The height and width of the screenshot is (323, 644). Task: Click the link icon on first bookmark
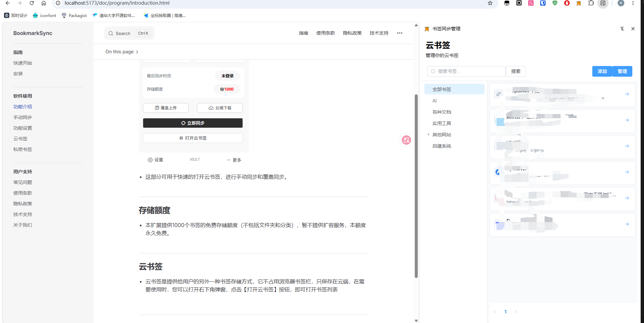(x=499, y=94)
